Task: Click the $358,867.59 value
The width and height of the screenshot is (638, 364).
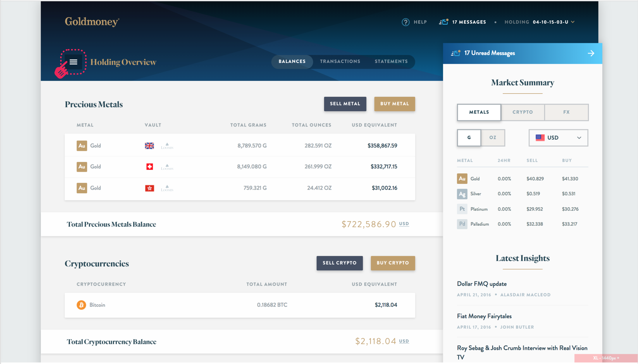Action: [382, 146]
